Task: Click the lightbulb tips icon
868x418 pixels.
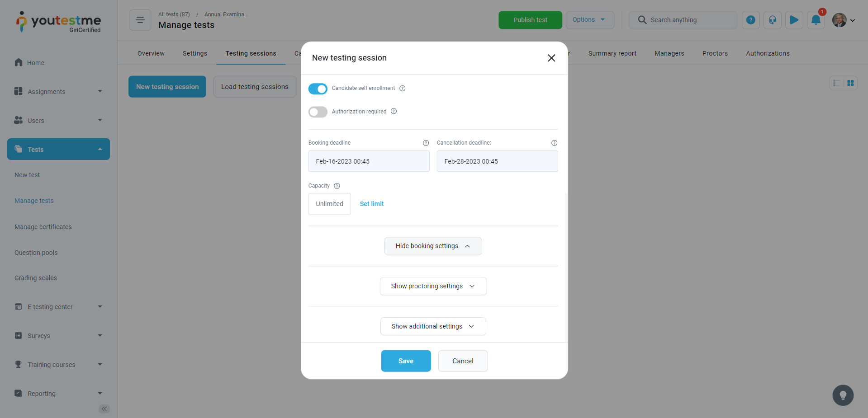Action: [x=843, y=395]
